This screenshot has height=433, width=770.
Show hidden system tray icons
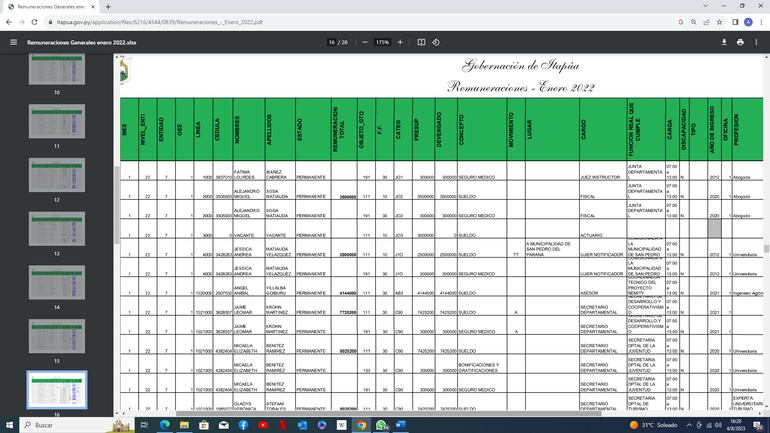pyautogui.click(x=689, y=425)
